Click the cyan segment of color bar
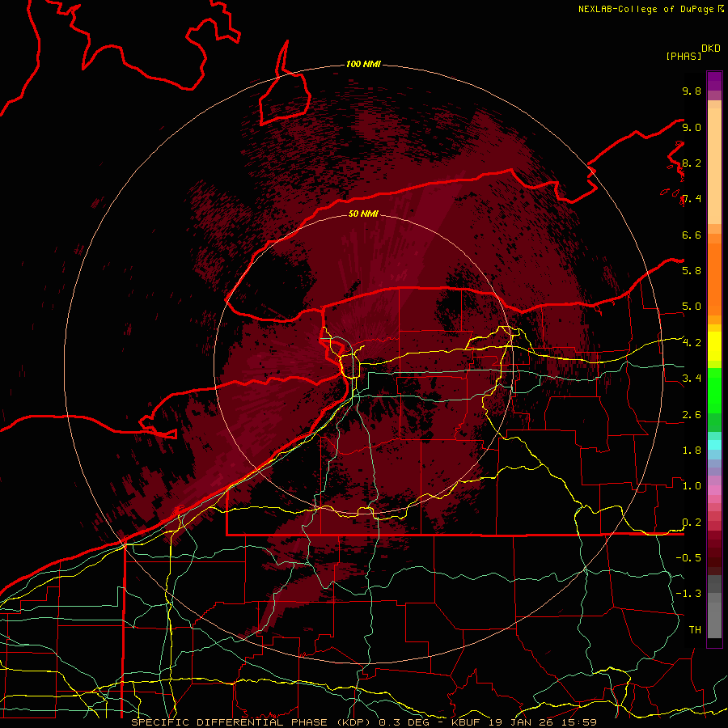 714,444
